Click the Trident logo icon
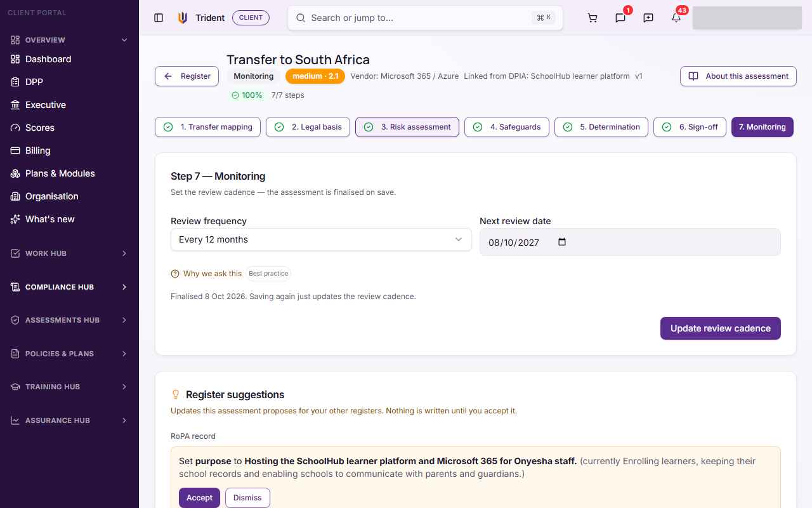 click(183, 18)
